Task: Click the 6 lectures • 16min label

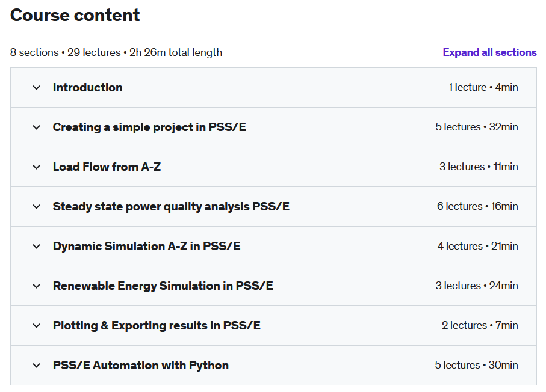Action: [477, 206]
